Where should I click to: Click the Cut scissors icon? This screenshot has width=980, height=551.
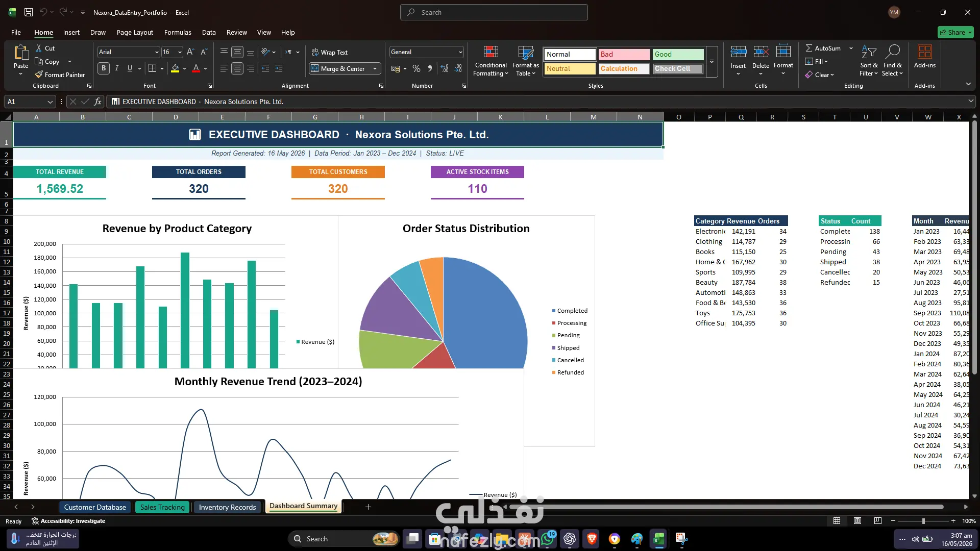point(39,48)
